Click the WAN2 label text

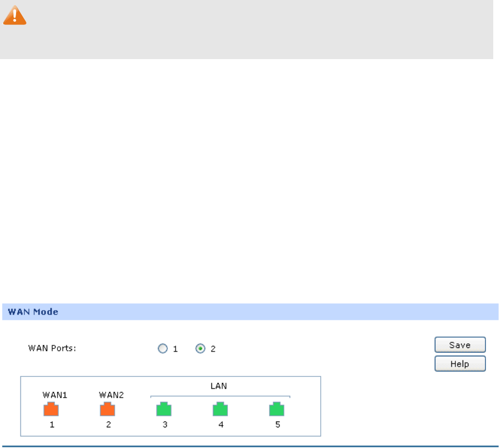click(111, 395)
